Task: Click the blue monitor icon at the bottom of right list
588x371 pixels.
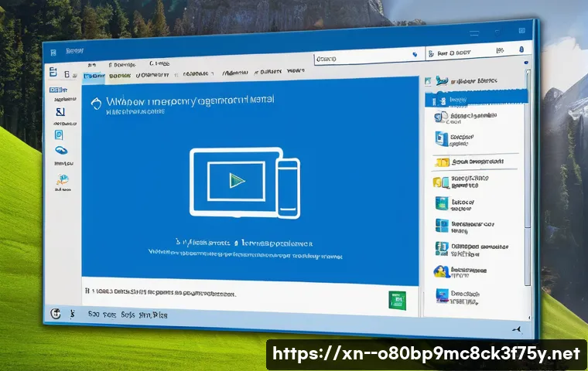Action: tap(442, 296)
